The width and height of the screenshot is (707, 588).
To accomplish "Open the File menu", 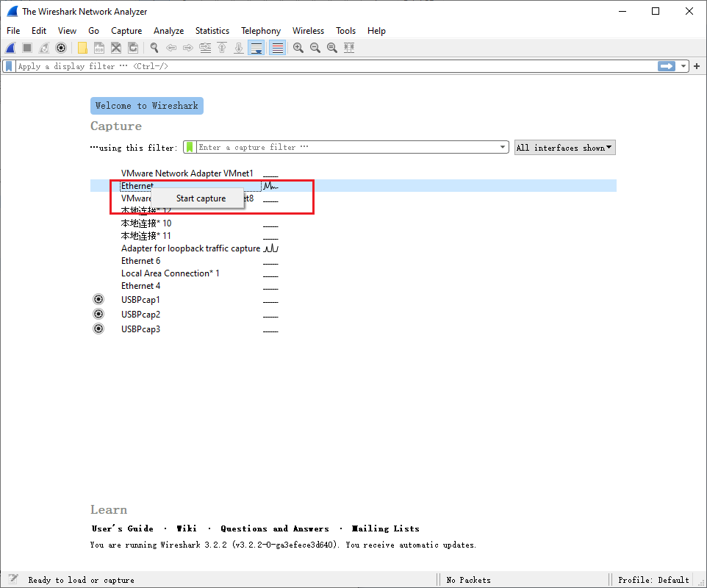I will click(x=13, y=31).
